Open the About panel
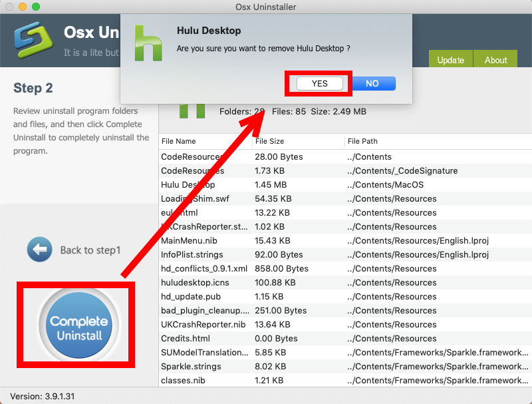This screenshot has height=404, width=532. pos(495,60)
